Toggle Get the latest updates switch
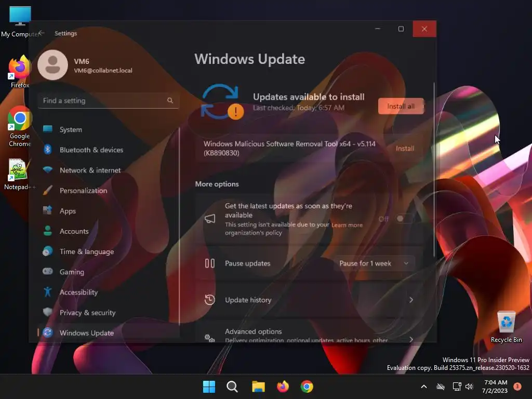The width and height of the screenshot is (532, 399). coord(403,219)
